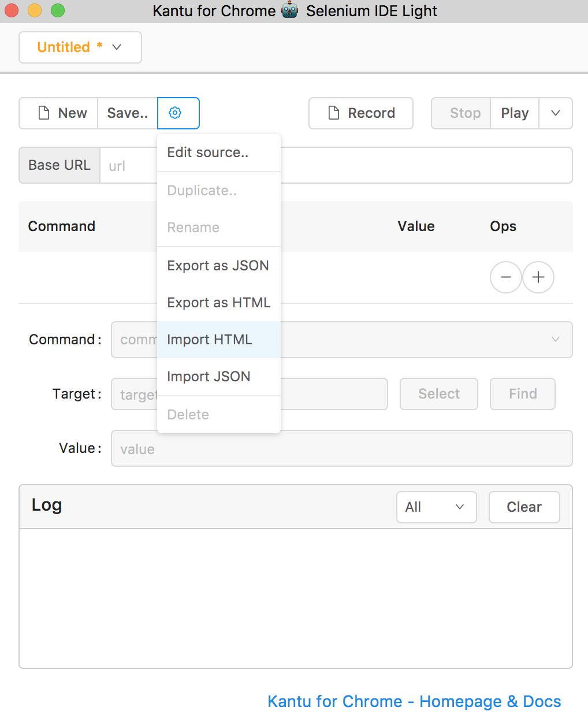Image resolution: width=588 pixels, height=714 pixels.
Task: Open Kantu for Chrome Homepage & Docs link
Action: click(414, 701)
